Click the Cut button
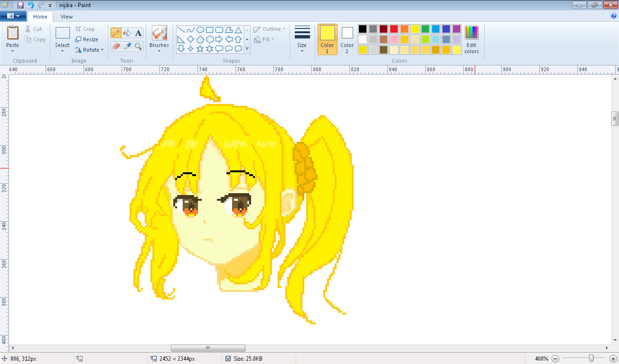 [34, 29]
